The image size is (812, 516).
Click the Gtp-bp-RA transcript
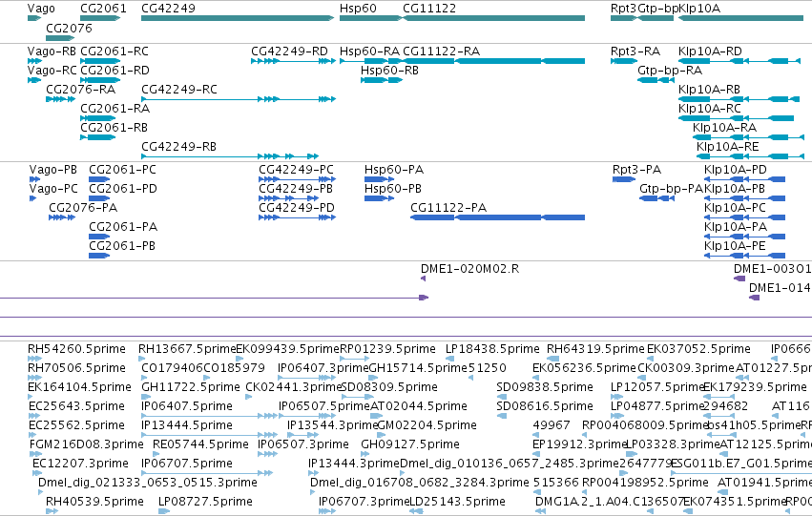(x=656, y=80)
